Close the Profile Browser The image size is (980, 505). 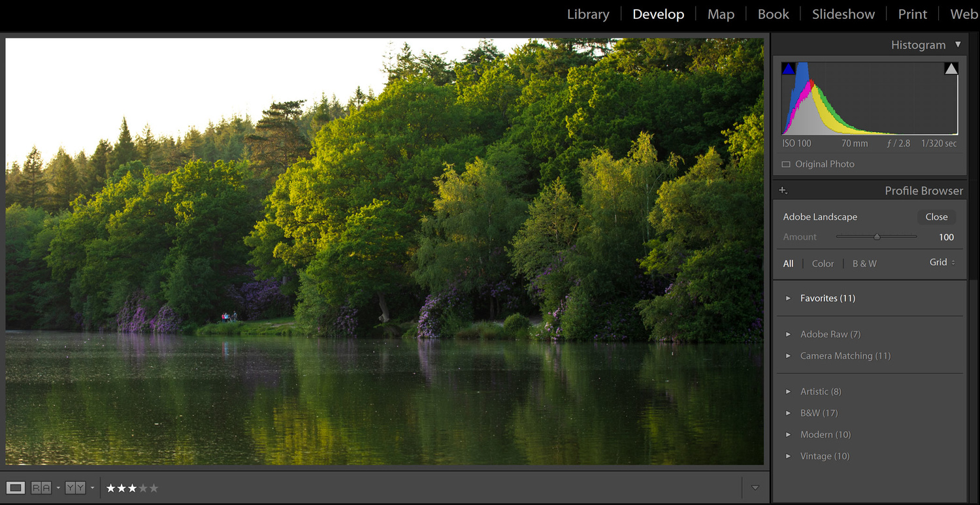[x=936, y=217]
